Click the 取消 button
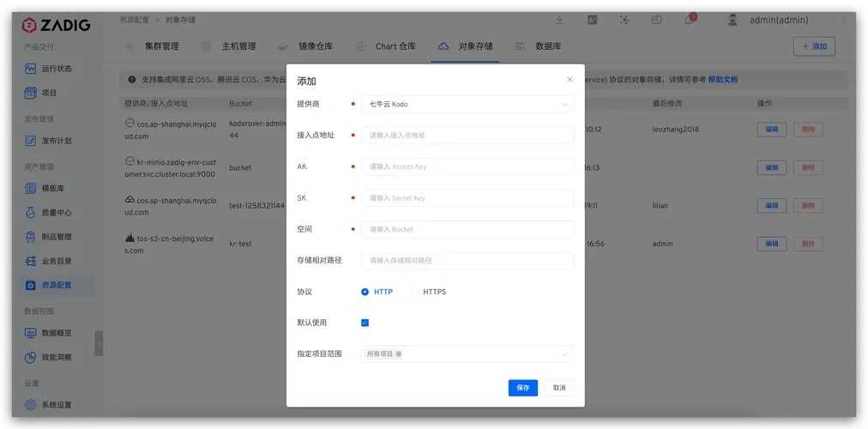This screenshot has width=868, height=429. tap(559, 388)
